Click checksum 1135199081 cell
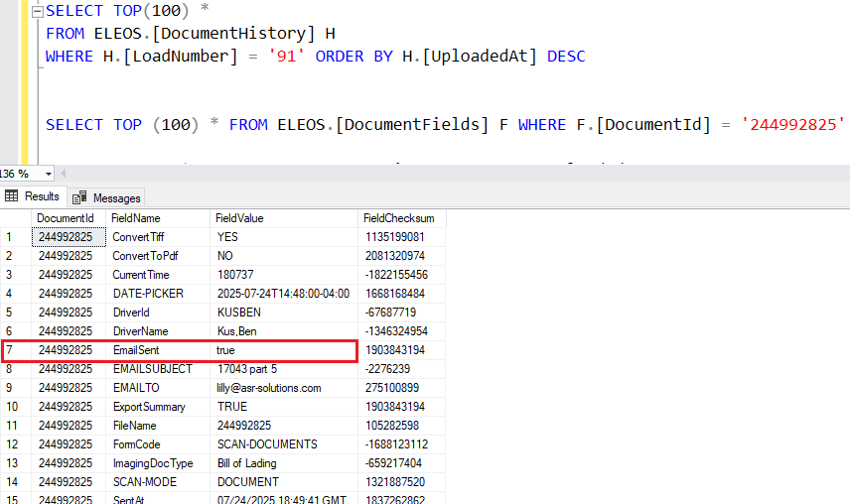Viewport: 850px width, 504px height. (402, 237)
